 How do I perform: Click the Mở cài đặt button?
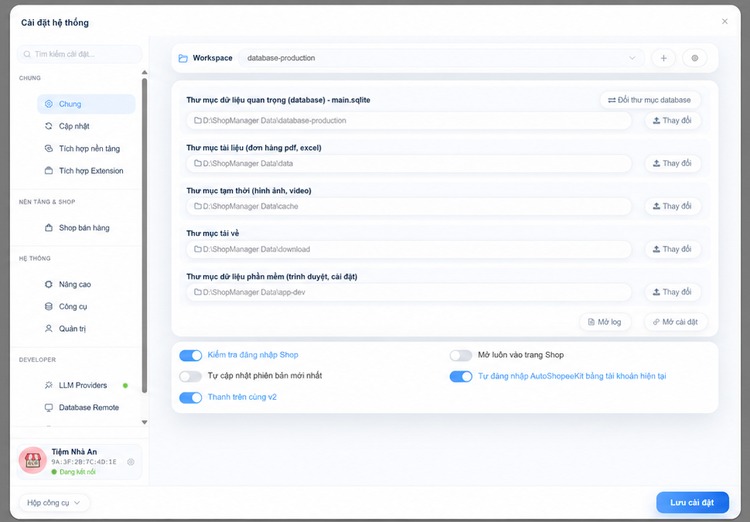pyautogui.click(x=675, y=322)
